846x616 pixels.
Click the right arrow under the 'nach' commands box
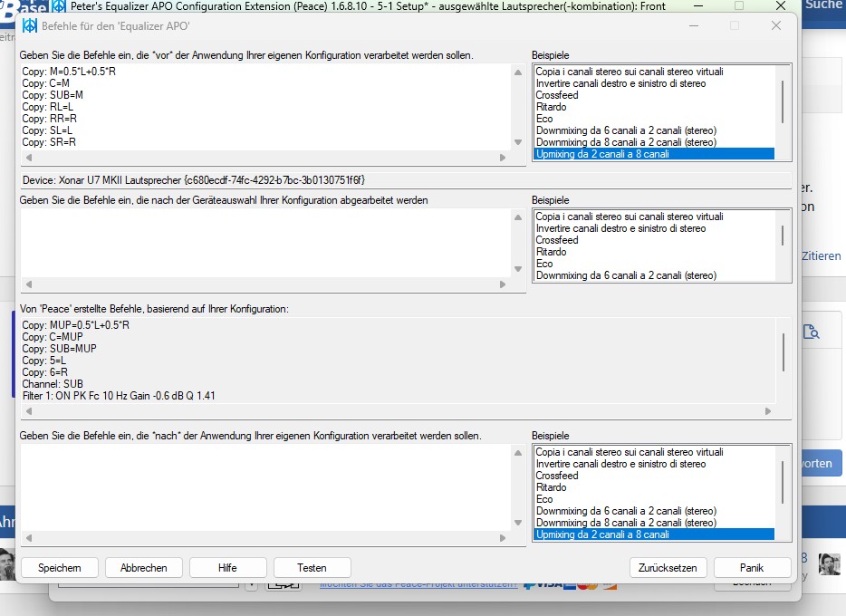503,538
